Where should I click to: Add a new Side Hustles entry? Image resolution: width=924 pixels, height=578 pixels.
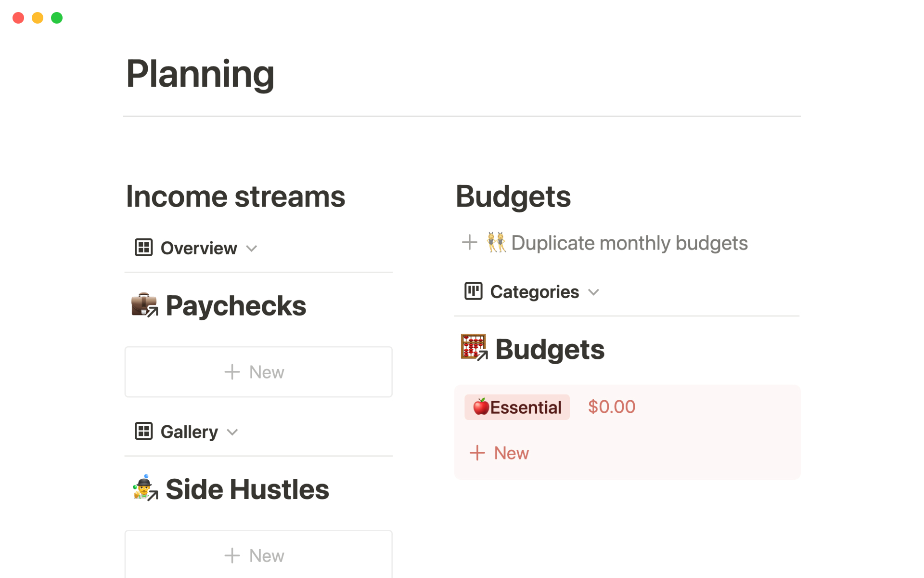pyautogui.click(x=258, y=555)
